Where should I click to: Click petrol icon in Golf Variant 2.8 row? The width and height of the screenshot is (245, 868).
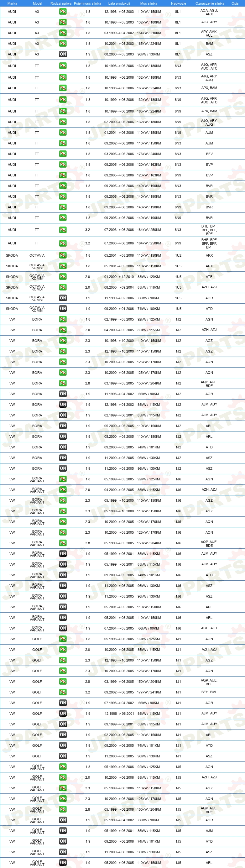(63, 809)
